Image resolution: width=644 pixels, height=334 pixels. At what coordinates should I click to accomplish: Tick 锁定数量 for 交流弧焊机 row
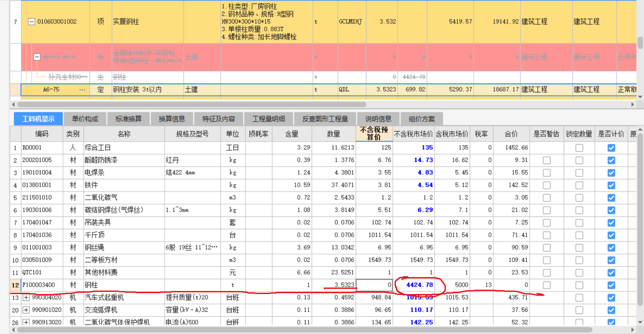coord(579,310)
